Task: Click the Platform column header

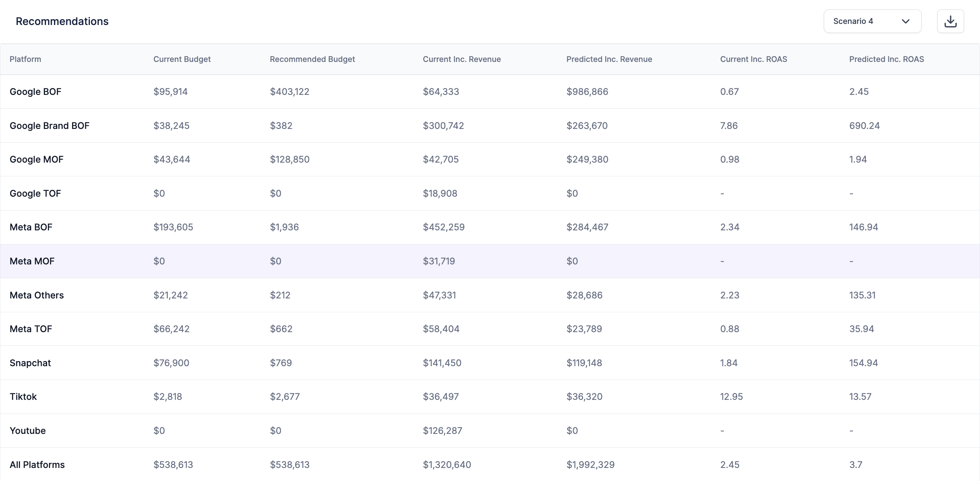Action: (x=25, y=59)
